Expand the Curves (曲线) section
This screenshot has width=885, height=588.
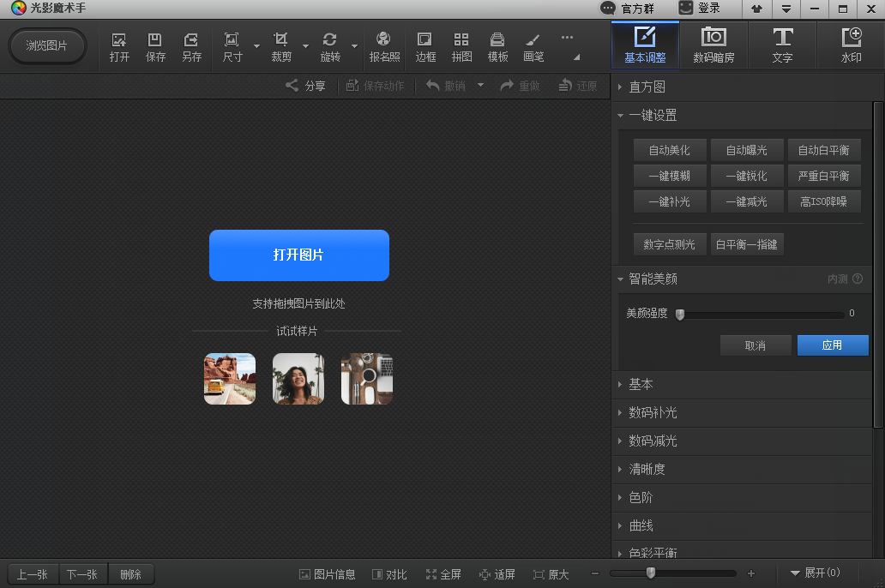641,525
